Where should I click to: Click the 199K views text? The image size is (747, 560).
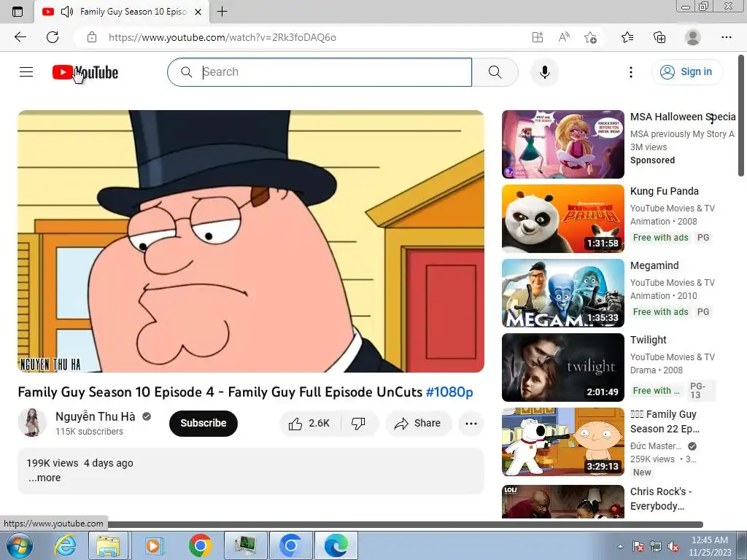coord(52,463)
